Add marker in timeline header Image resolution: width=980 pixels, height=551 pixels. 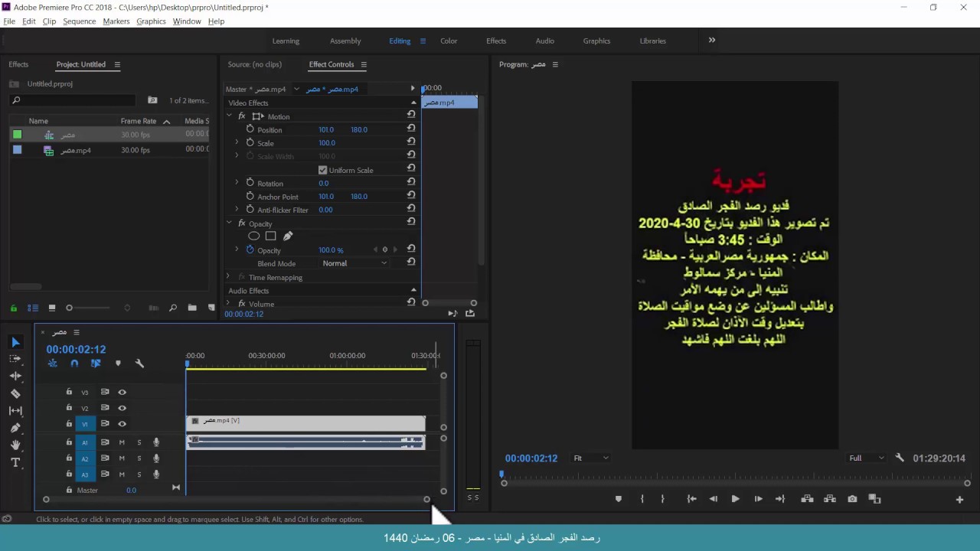pyautogui.click(x=118, y=364)
